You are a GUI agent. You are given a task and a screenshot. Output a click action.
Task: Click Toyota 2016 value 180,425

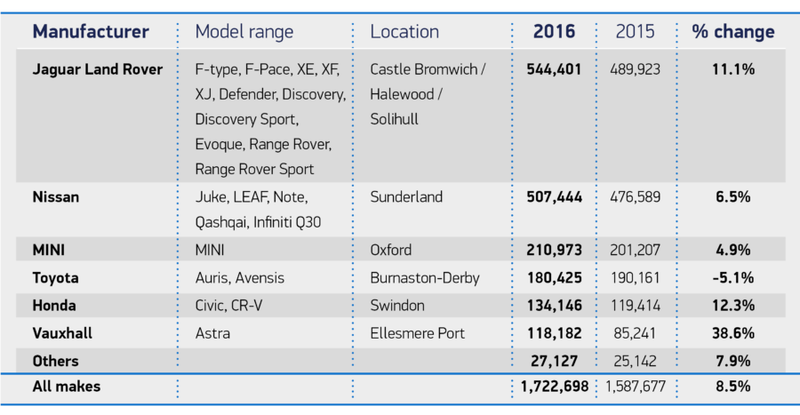554,278
